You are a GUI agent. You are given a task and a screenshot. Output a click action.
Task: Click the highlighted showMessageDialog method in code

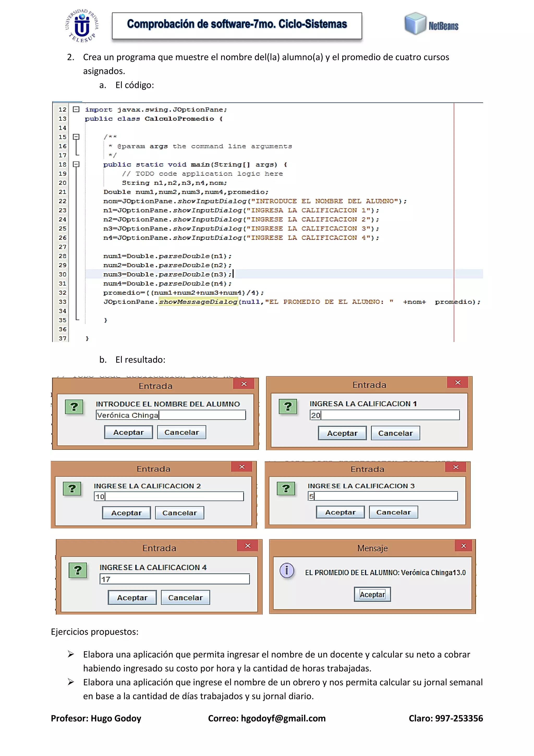[198, 302]
